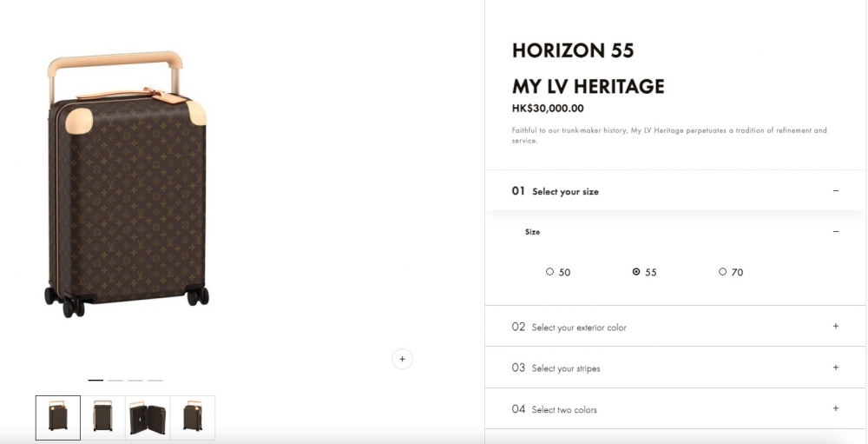Go to second image slide indicator
This screenshot has height=444, width=868.
pos(115,381)
